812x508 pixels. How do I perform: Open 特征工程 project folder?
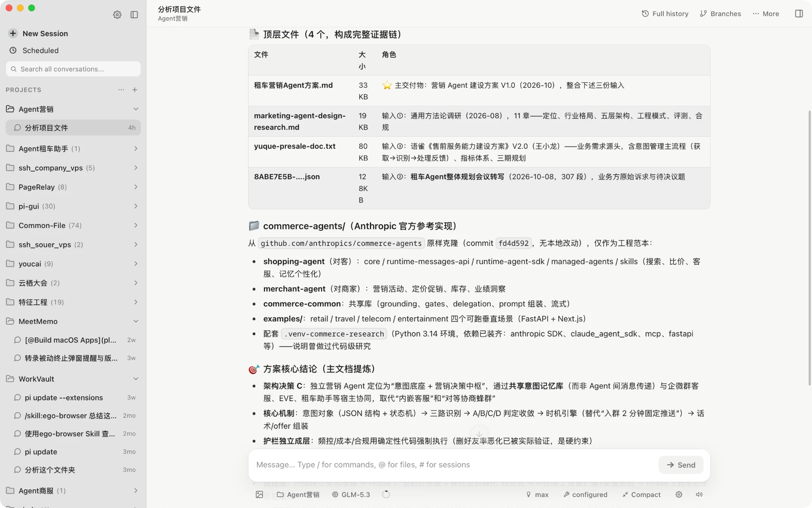73,302
